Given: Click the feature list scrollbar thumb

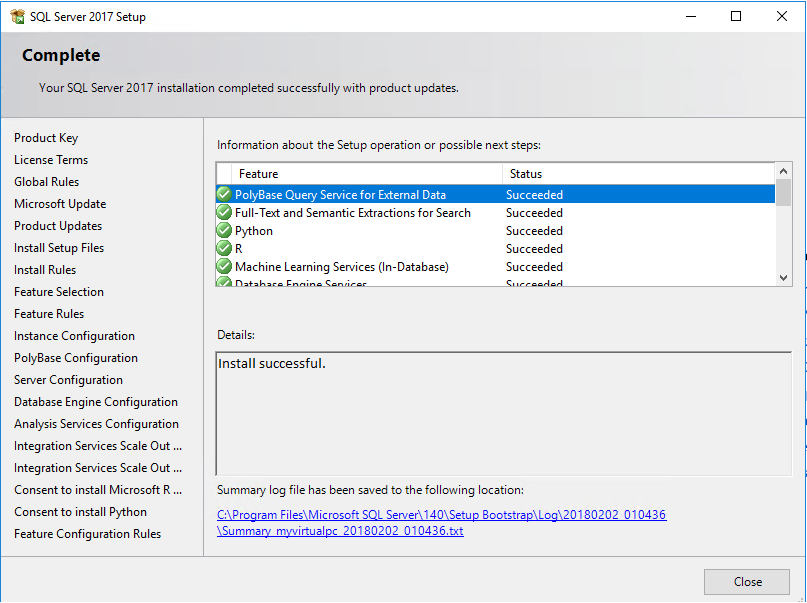Looking at the screenshot, I should 783,192.
